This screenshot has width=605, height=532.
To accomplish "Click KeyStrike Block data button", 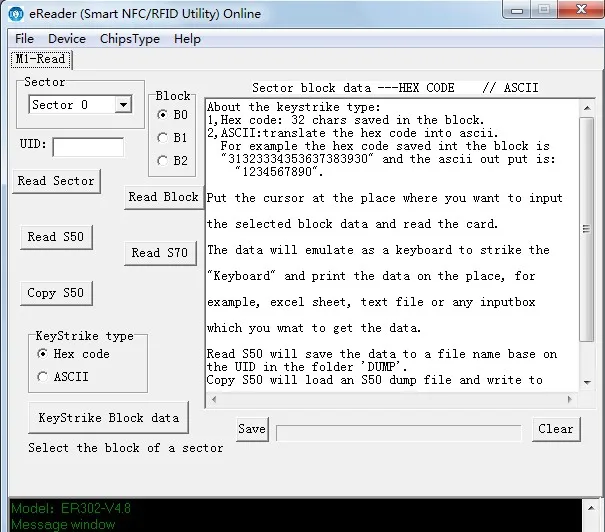I will point(109,418).
